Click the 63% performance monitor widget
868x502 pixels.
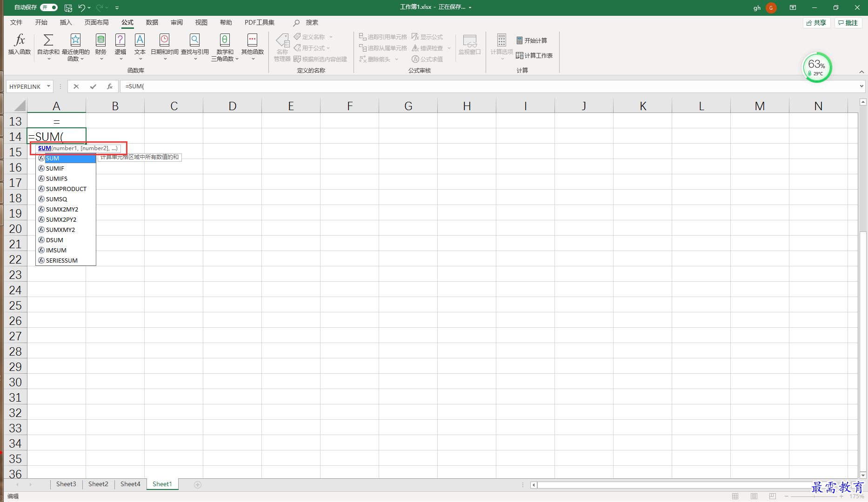817,67
